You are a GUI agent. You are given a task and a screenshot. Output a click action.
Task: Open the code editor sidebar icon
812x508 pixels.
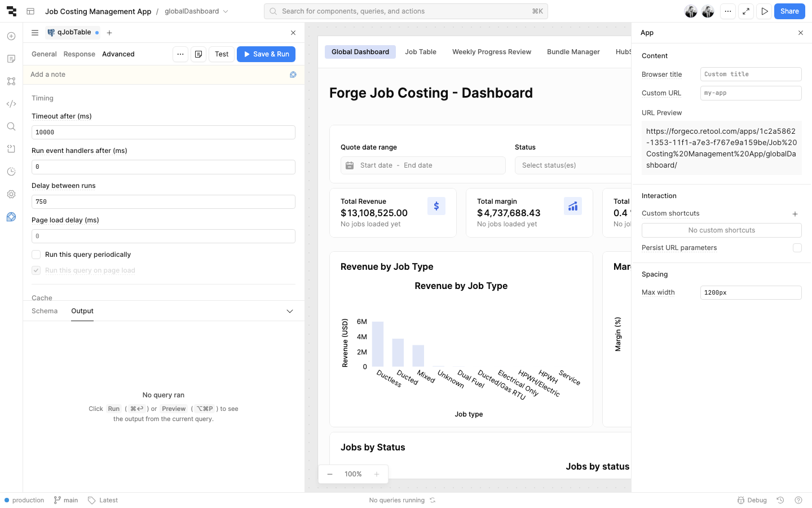coord(11,104)
